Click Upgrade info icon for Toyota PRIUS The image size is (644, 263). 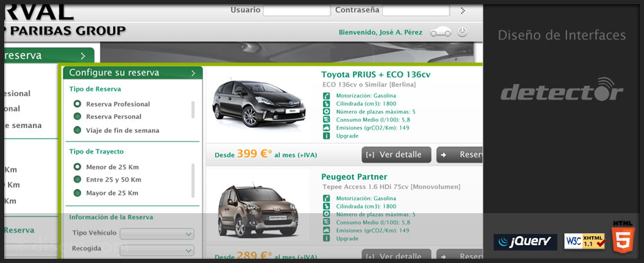tap(327, 136)
